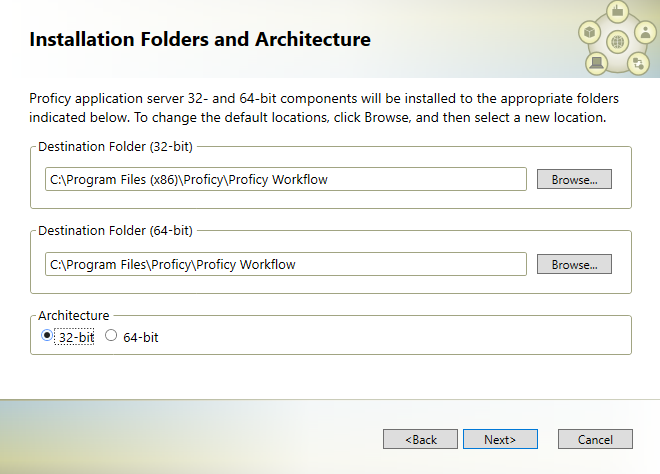The image size is (660, 474).
Task: Click the laptop computer icon
Action: tap(596, 64)
